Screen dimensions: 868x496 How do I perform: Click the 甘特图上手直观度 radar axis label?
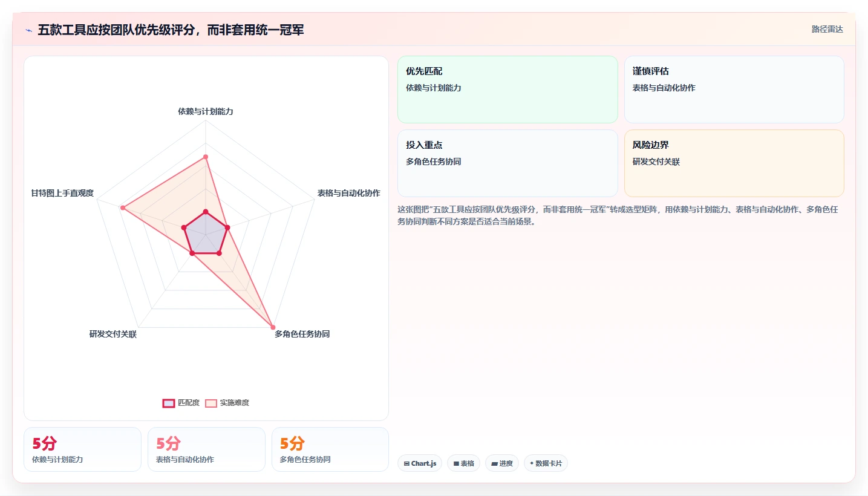[x=62, y=193]
